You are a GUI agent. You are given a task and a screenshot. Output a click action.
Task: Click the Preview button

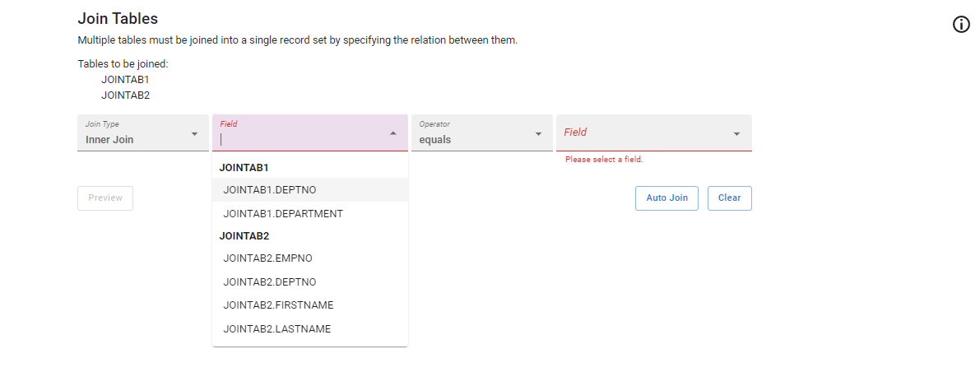pos(105,198)
